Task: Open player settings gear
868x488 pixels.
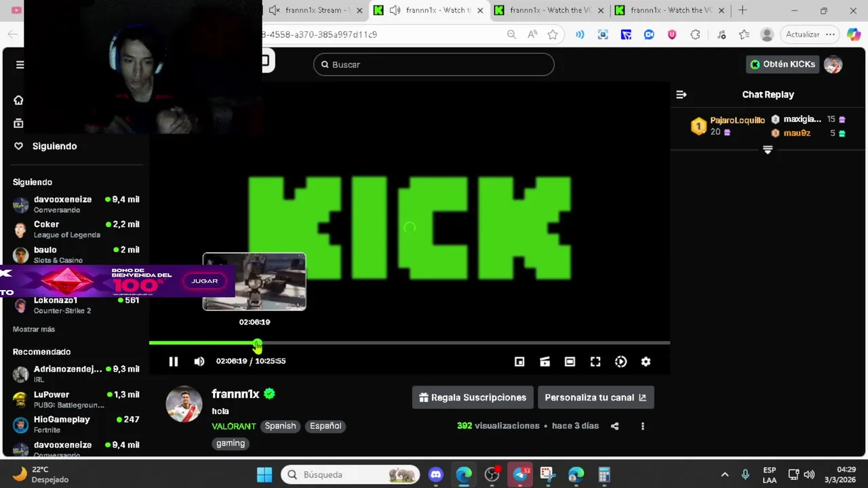Action: (646, 362)
